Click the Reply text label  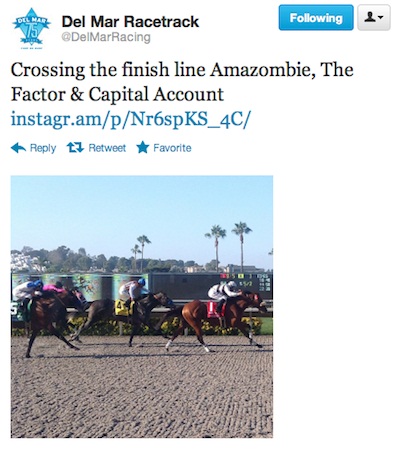43,148
